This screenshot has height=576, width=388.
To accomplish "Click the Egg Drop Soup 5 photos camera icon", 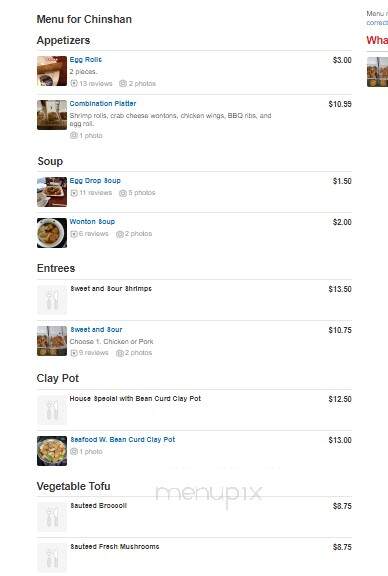I will coord(123,193).
